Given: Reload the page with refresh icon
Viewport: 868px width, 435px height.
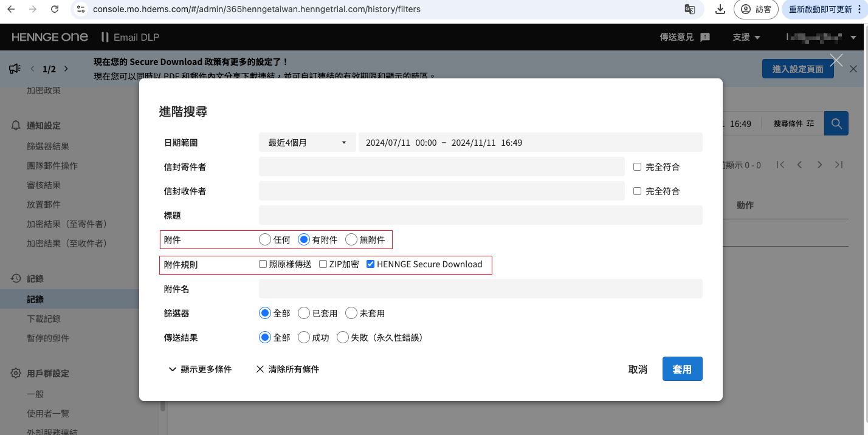Looking at the screenshot, I should [x=55, y=9].
